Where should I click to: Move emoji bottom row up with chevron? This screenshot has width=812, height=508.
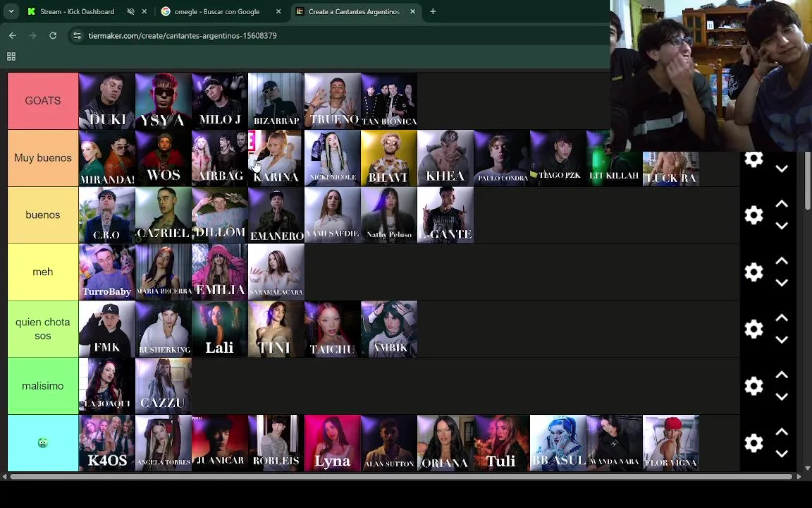(x=782, y=432)
